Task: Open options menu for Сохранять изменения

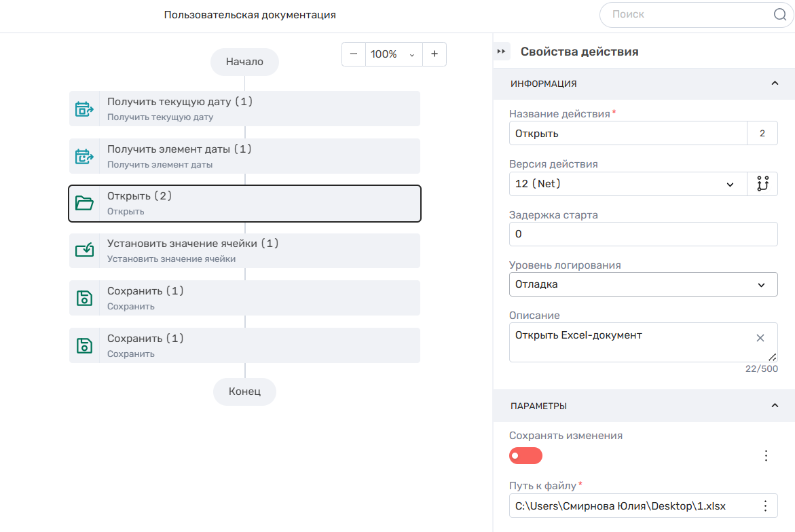Action: (x=766, y=455)
